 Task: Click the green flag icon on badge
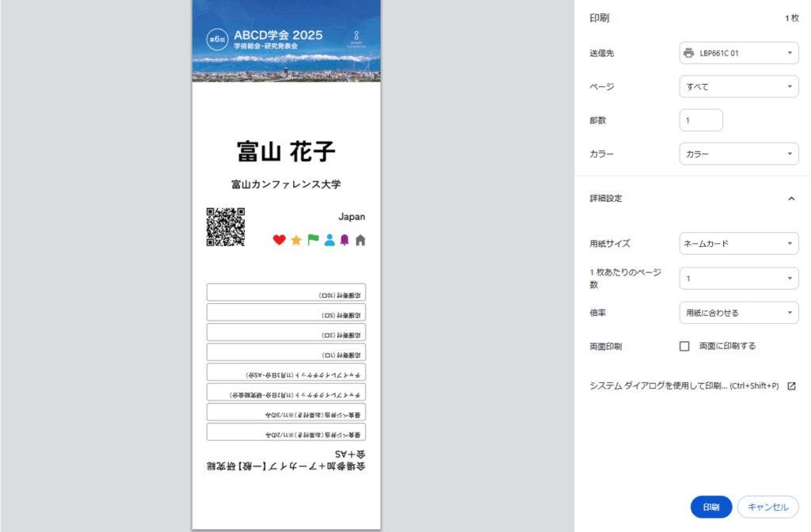point(313,240)
